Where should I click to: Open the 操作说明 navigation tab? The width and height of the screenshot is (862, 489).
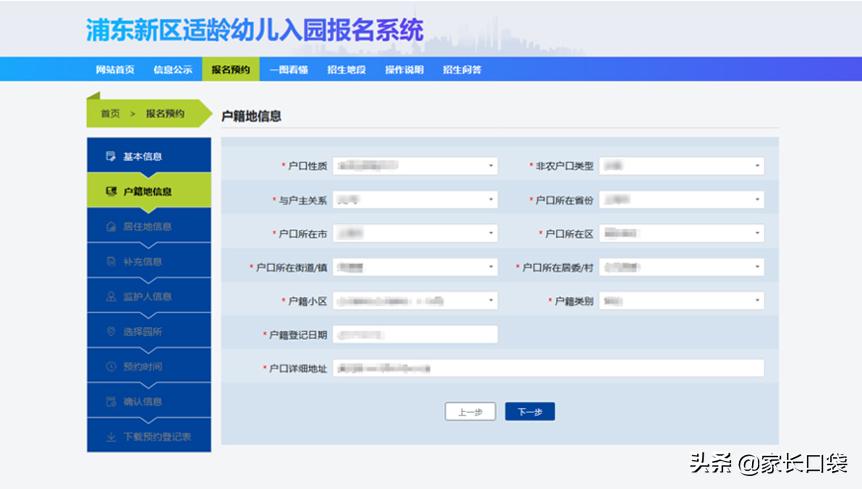point(404,70)
